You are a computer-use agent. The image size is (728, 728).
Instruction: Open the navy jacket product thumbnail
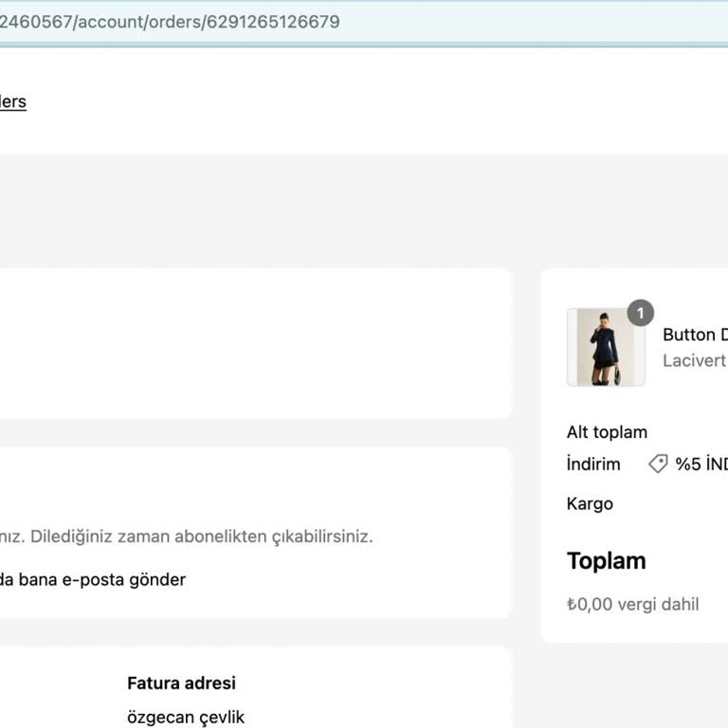pos(606,347)
